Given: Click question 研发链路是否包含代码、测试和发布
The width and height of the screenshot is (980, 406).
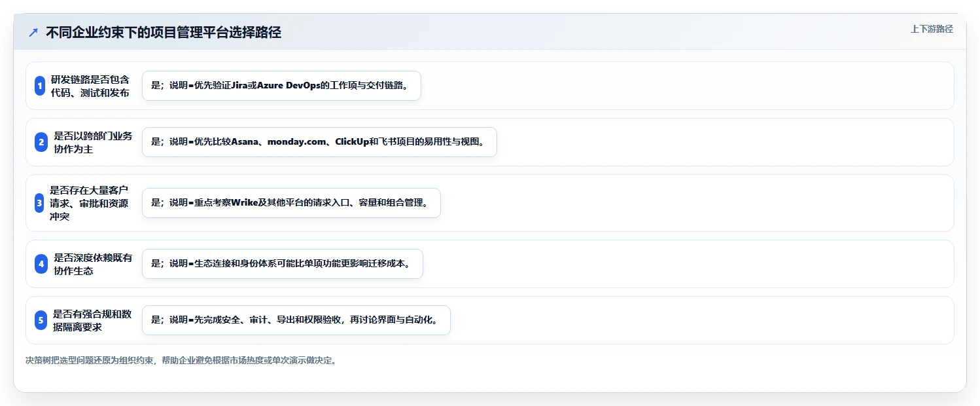Looking at the screenshot, I should [90, 86].
